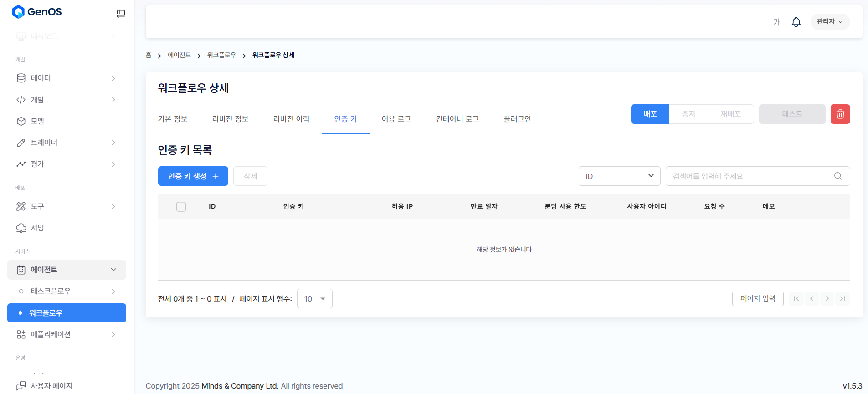Toggle the select-all checkbox in table header

pos(181,207)
